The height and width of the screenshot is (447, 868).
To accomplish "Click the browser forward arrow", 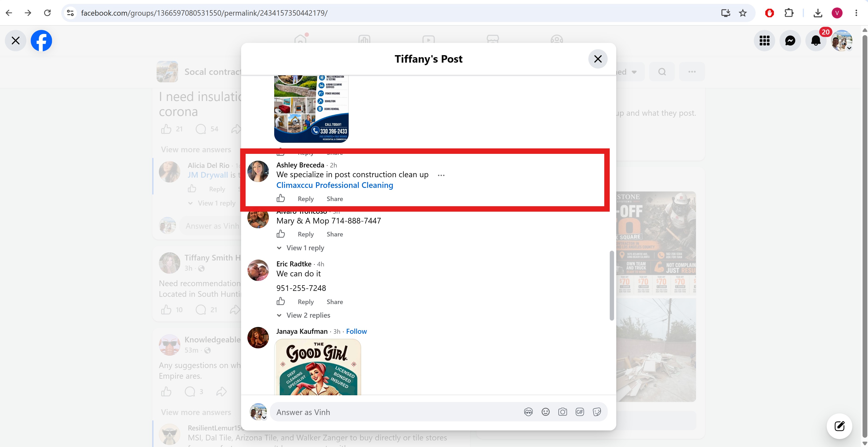I will point(28,13).
